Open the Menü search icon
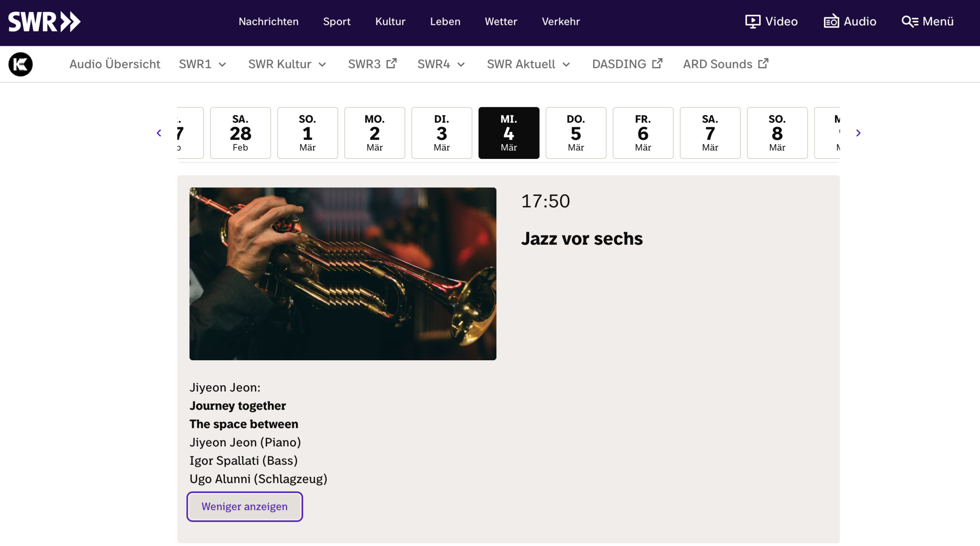The height and width of the screenshot is (546, 980). [910, 21]
